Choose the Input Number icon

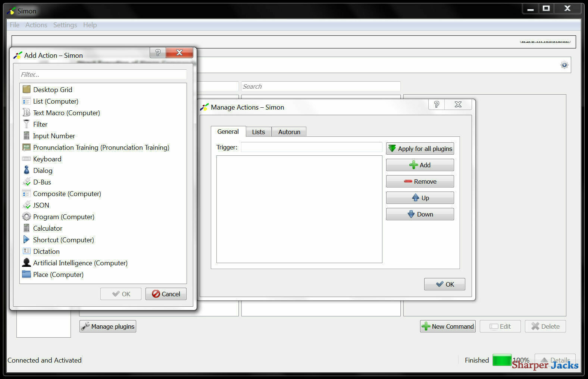coord(26,136)
